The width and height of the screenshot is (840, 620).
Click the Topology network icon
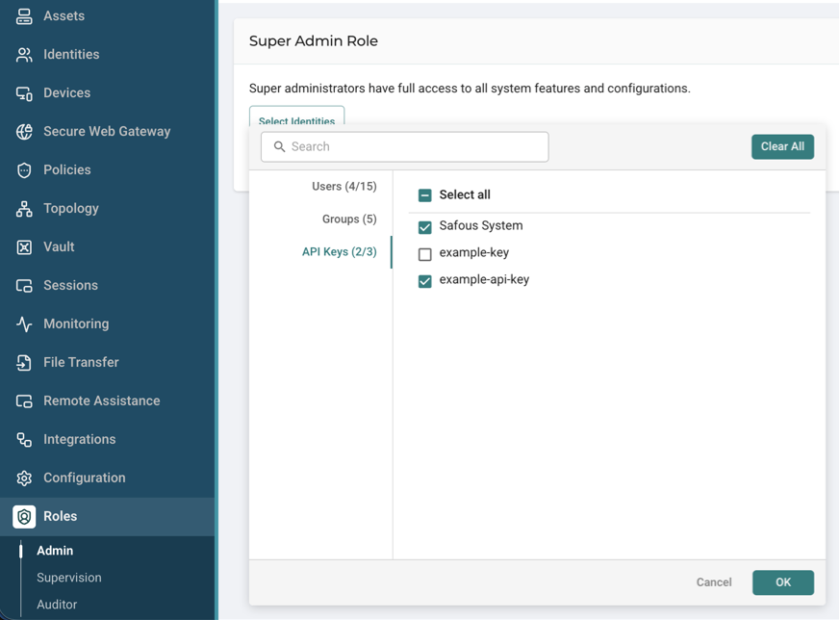point(24,209)
